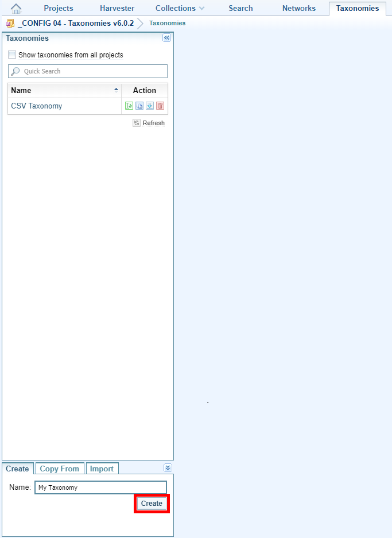Download CSV Taxonomy with the export icon

click(149, 106)
